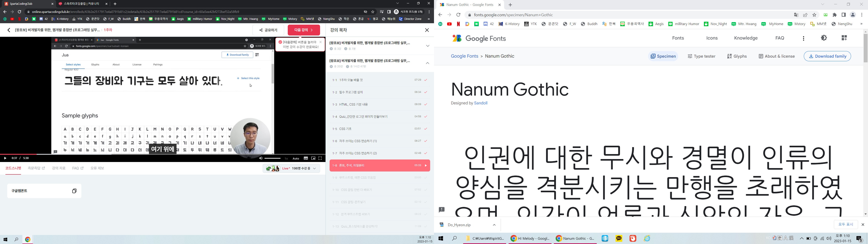The width and height of the screenshot is (868, 244).
Task: Switch to the 강의 자료 tab
Action: [x=59, y=168]
